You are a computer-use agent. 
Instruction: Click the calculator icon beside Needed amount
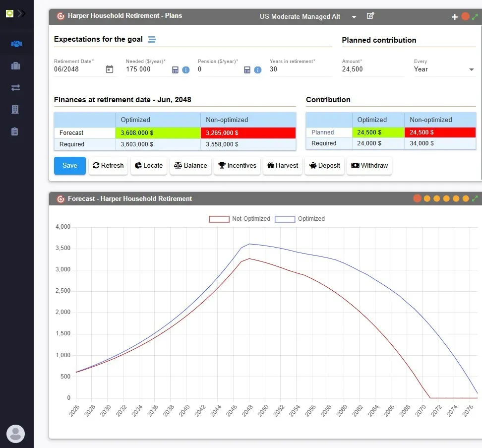pos(175,70)
